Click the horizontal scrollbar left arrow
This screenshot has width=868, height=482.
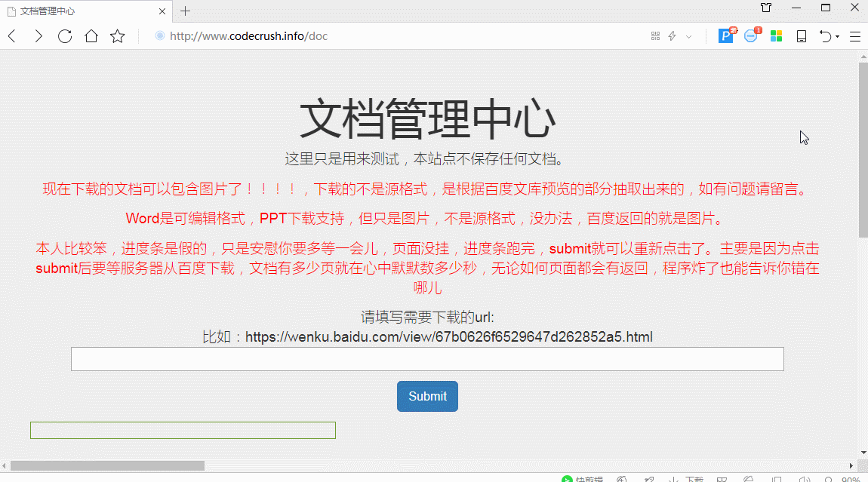5,466
